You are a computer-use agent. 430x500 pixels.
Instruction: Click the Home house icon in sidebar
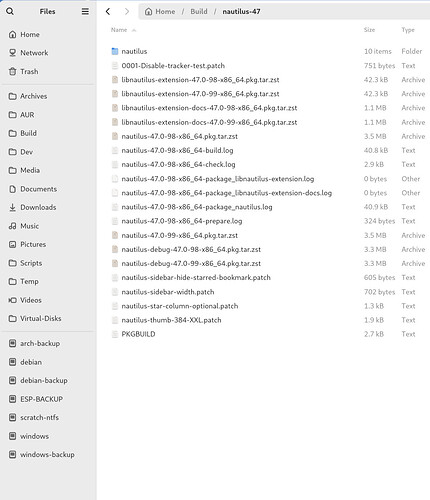[x=12, y=34]
